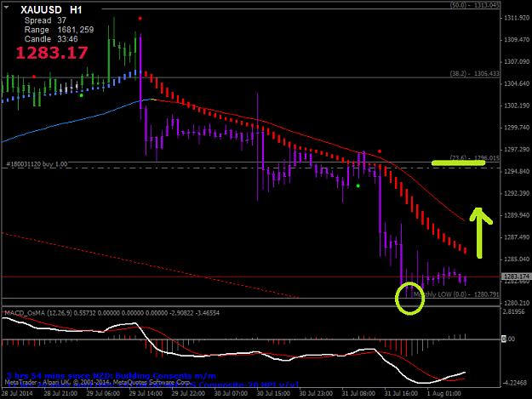Click the (38.2) - 1305.433 Fibonacci label
The width and height of the screenshot is (532, 399).
coord(474,73)
